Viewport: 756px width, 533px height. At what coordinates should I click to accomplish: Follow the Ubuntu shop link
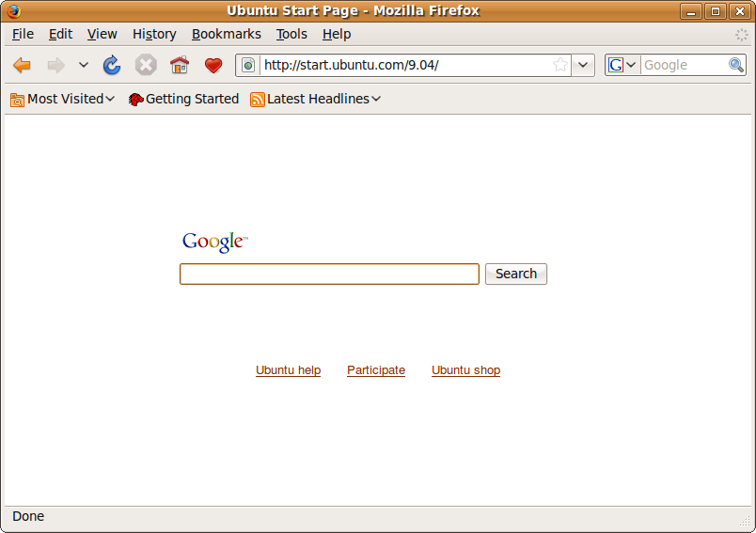(x=465, y=370)
